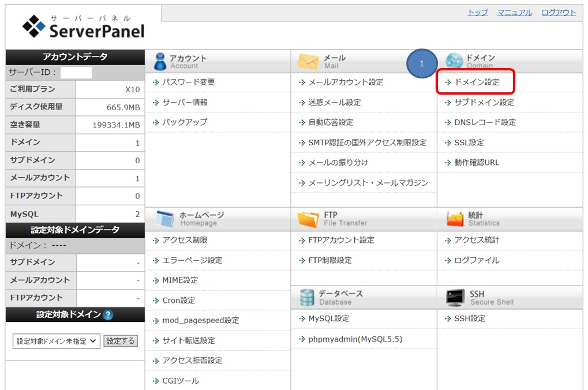Click the Mail envelope icon

click(x=308, y=61)
